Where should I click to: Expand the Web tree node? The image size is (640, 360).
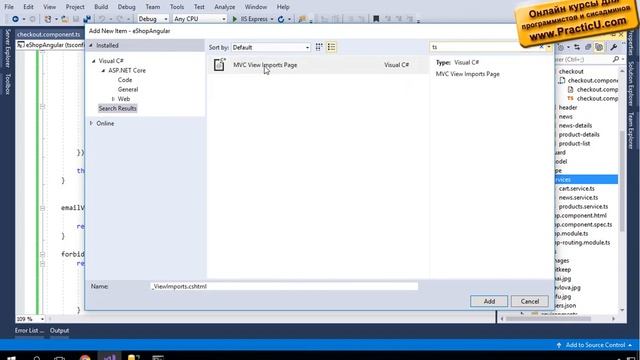pyautogui.click(x=113, y=99)
